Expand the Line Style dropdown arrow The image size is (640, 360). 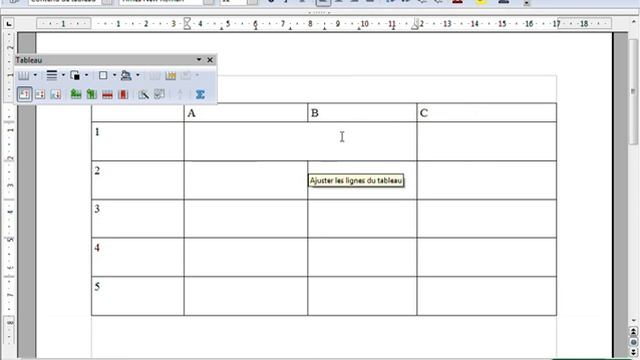(x=63, y=75)
